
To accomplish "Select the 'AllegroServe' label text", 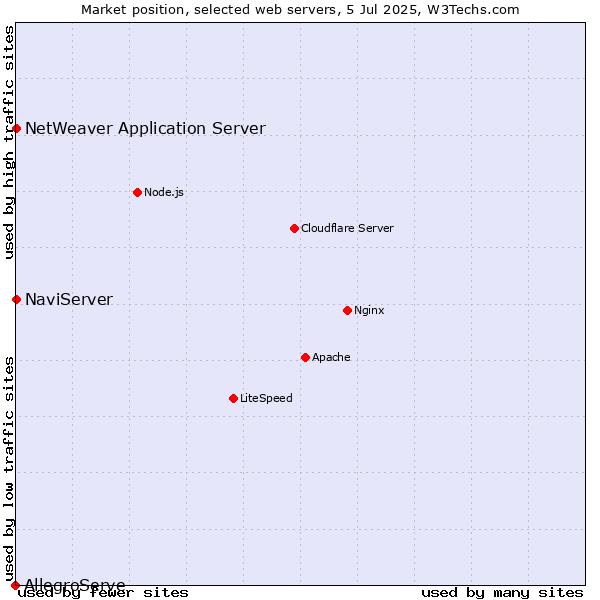I will point(75,585).
